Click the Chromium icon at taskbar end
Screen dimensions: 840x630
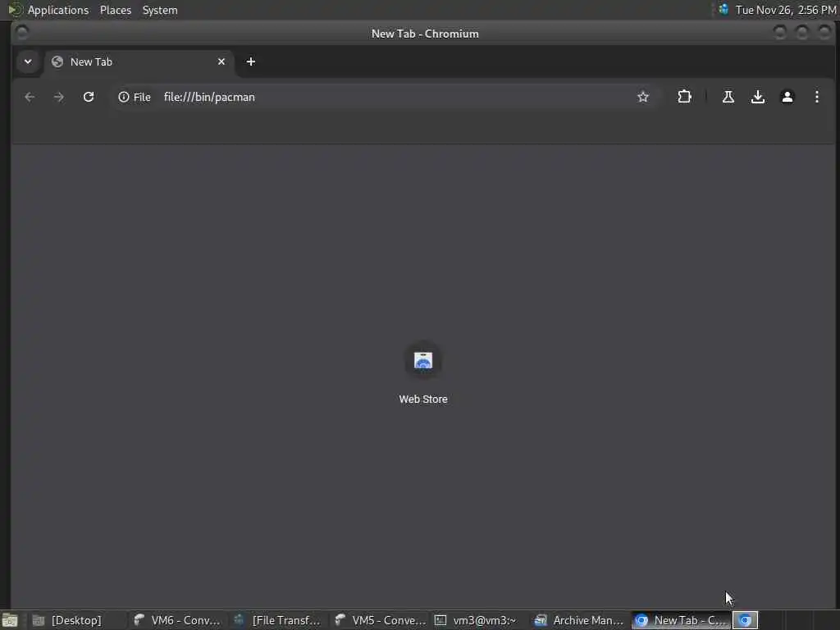pyautogui.click(x=745, y=620)
